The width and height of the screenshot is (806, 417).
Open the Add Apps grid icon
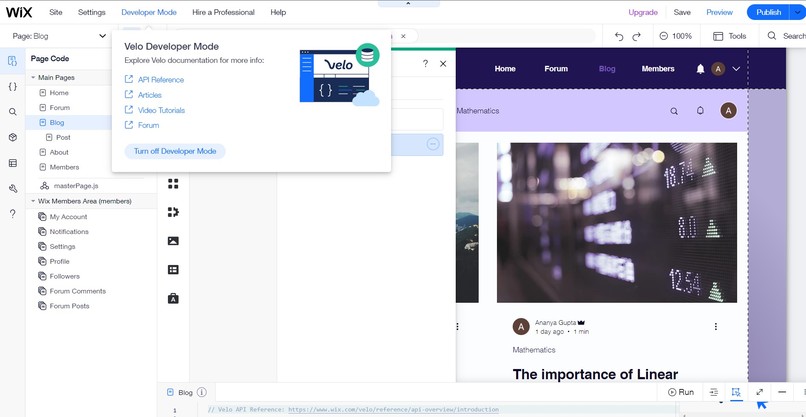[173, 184]
